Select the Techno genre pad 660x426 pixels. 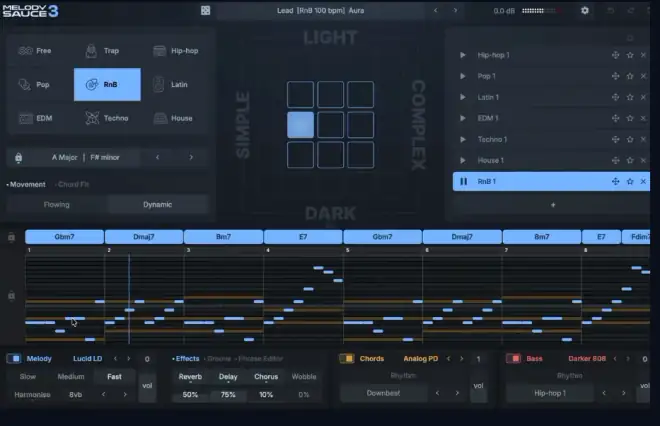click(107, 118)
